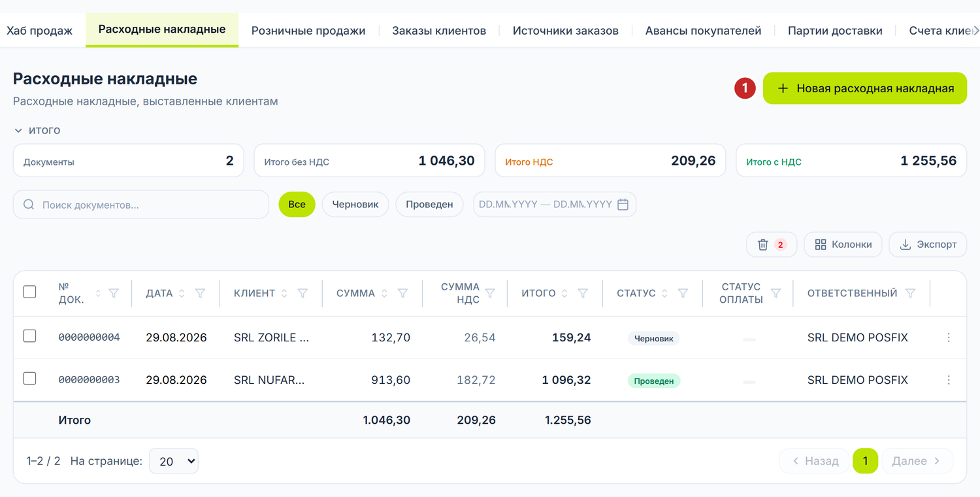
Task: Open document number 0000000003
Action: [89, 380]
